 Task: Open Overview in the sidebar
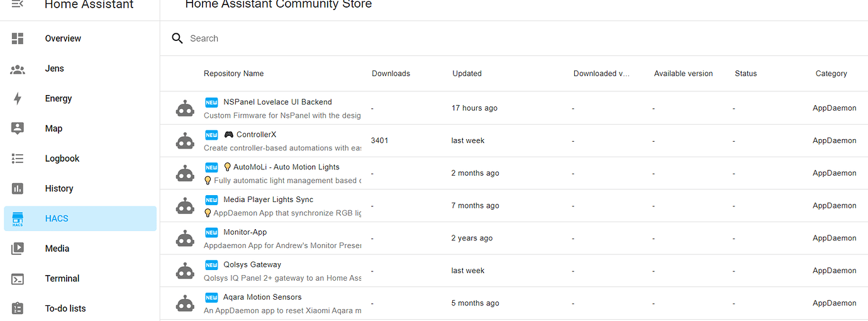click(x=81, y=38)
